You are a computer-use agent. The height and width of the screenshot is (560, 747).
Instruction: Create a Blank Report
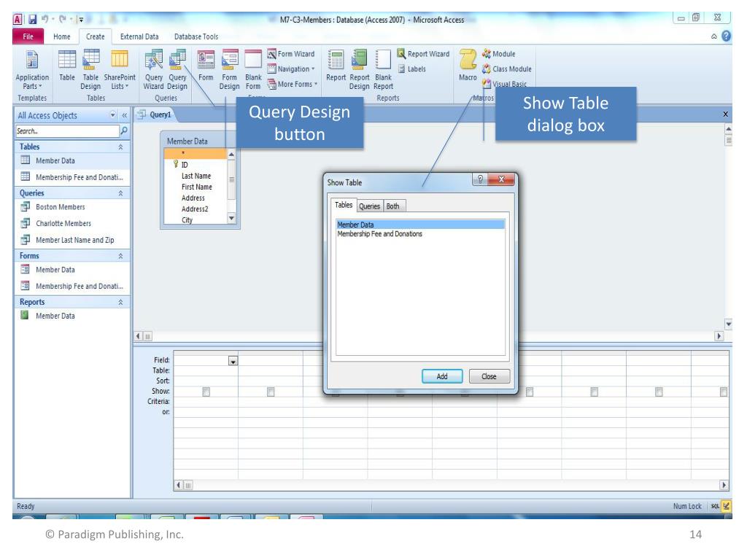(x=383, y=69)
